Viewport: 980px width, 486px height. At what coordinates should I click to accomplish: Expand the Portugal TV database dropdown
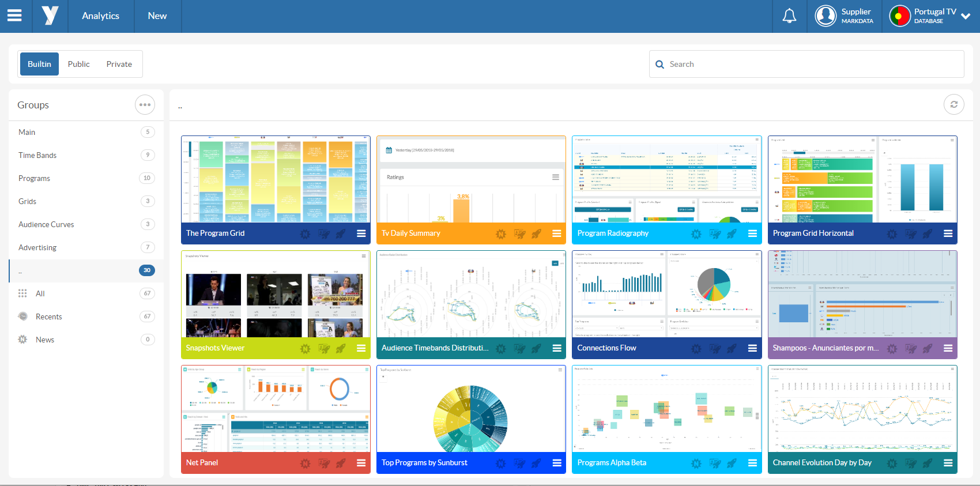[966, 16]
